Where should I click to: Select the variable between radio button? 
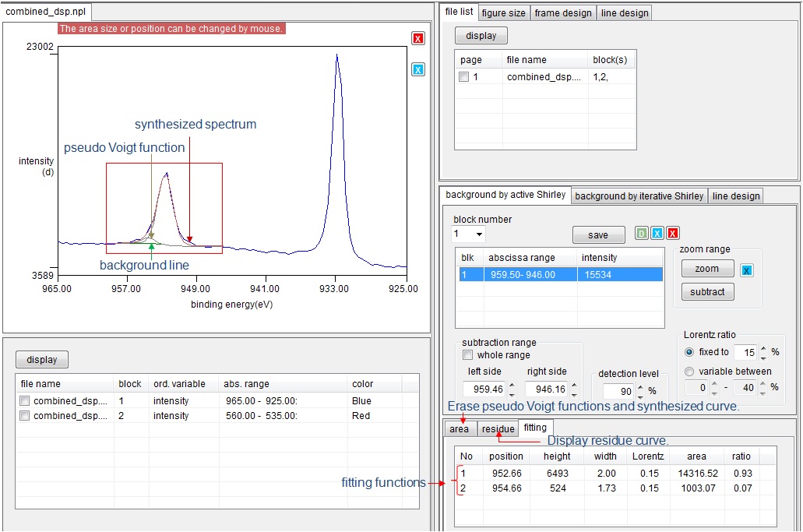pos(689,372)
